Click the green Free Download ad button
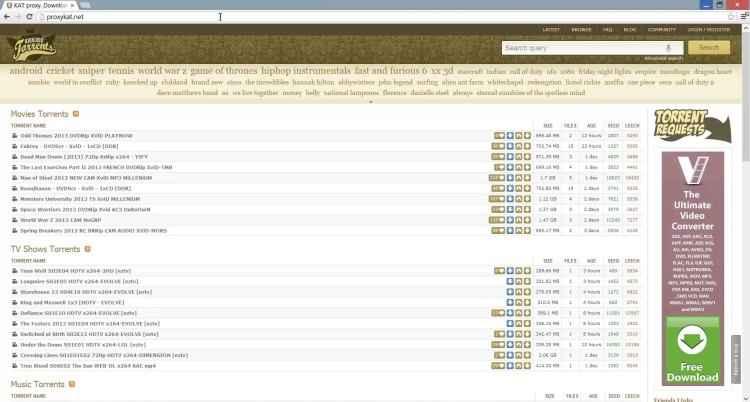 (x=692, y=350)
